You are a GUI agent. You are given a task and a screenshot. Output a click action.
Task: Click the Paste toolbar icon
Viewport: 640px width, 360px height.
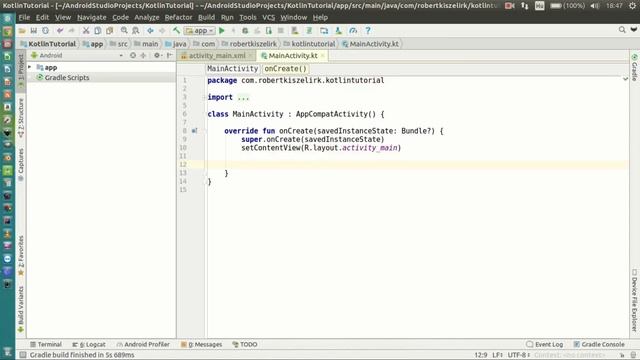pos(109,31)
